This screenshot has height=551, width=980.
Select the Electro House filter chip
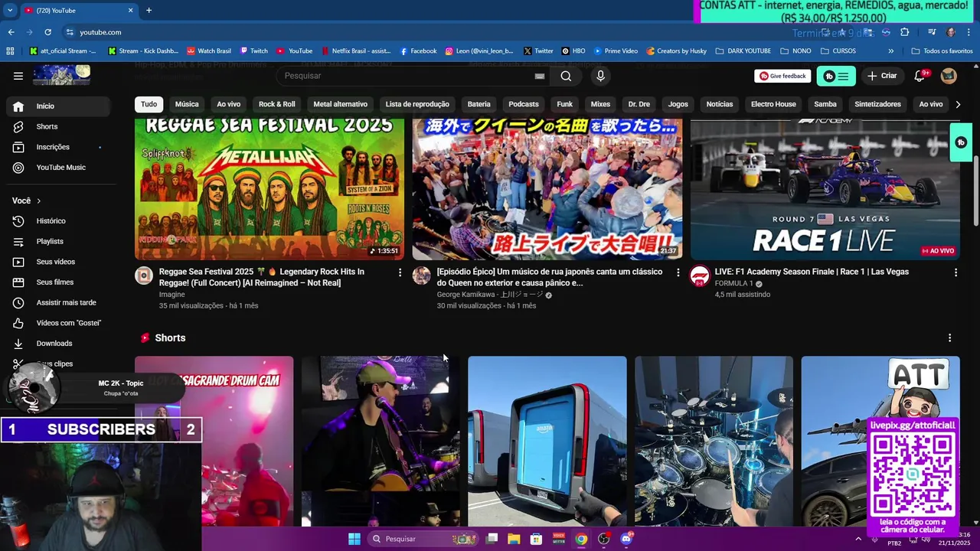[773, 104]
